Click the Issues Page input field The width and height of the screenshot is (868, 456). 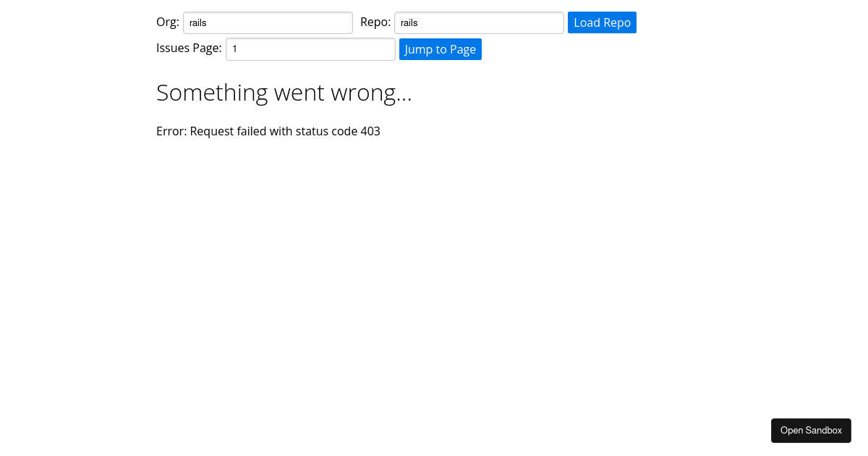(x=310, y=49)
